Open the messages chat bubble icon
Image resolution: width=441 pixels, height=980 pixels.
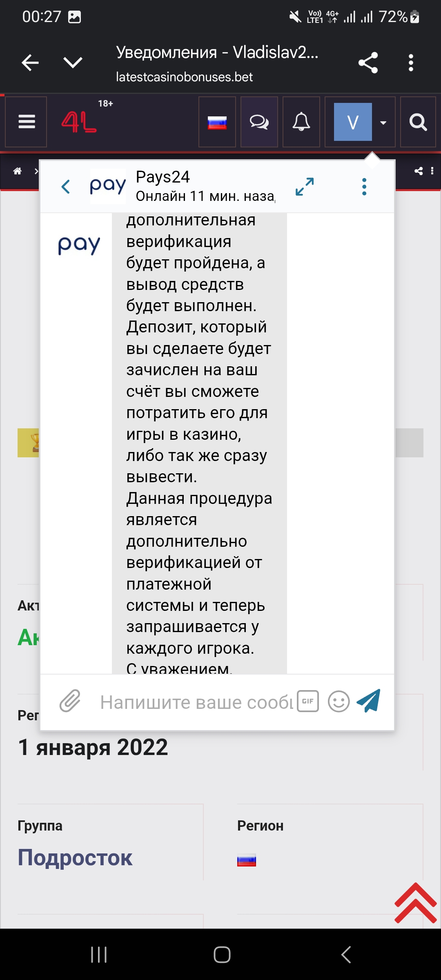(x=259, y=122)
